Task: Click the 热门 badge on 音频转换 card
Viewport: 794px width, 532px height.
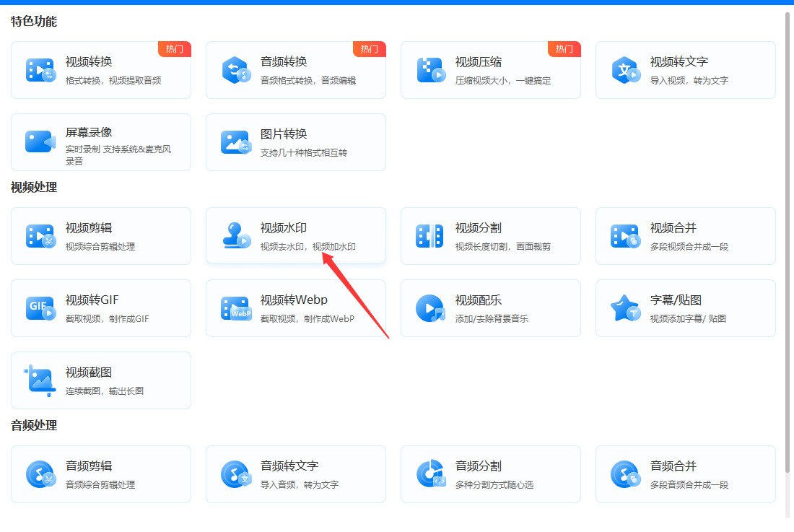Action: pos(370,49)
